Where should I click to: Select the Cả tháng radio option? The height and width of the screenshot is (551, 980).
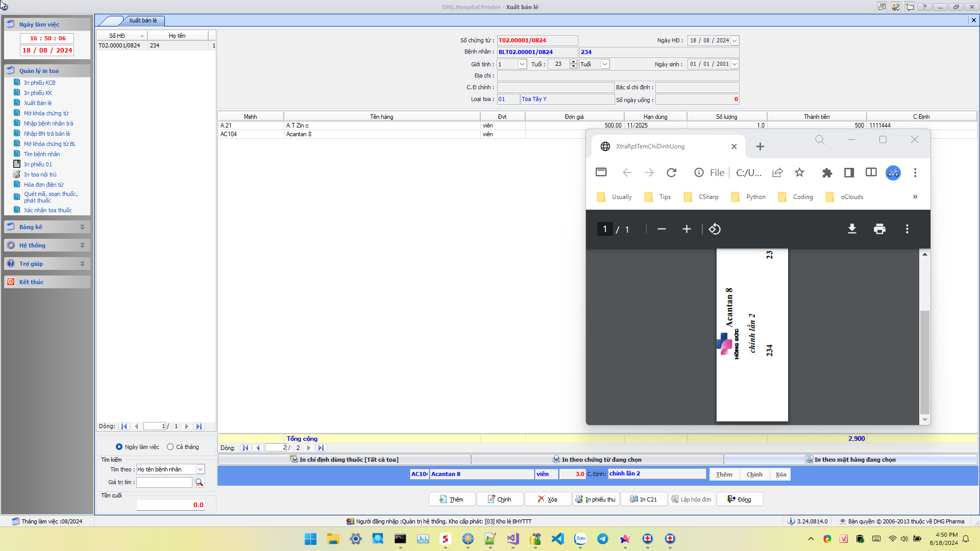click(x=170, y=447)
